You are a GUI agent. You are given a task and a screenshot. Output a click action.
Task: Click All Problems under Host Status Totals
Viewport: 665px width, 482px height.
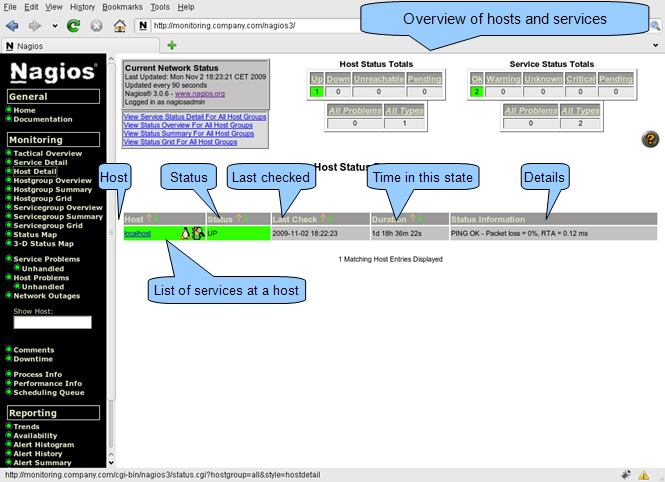pos(355,111)
